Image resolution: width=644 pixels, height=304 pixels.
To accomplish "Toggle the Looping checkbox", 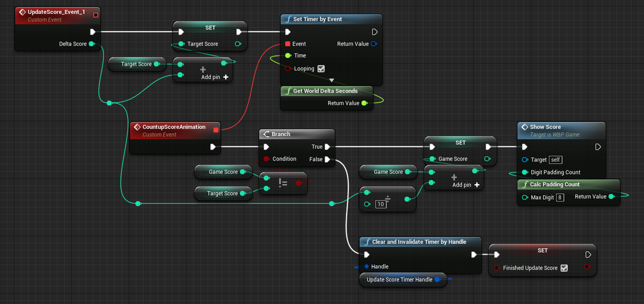I will pyautogui.click(x=321, y=69).
